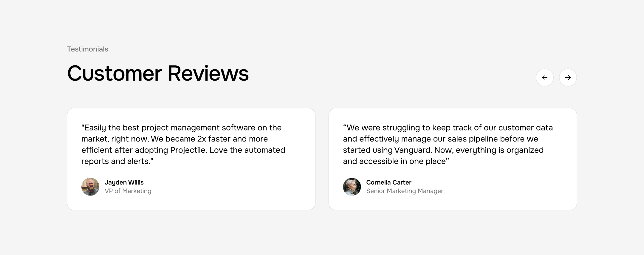Click the Testimonials section label

pyautogui.click(x=88, y=49)
